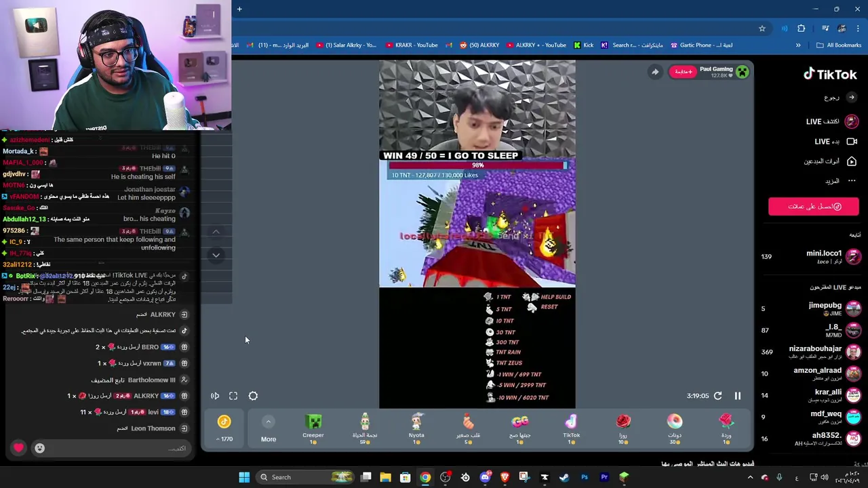Click the TikTok logo

pos(830,75)
